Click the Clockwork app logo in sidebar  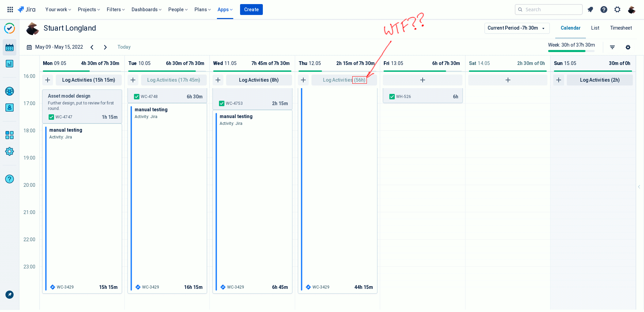click(10, 28)
